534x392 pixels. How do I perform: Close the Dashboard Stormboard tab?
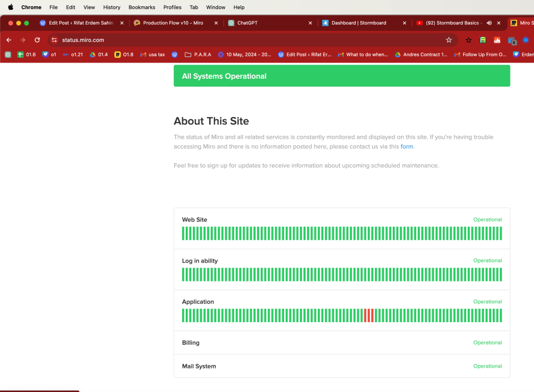pos(405,23)
